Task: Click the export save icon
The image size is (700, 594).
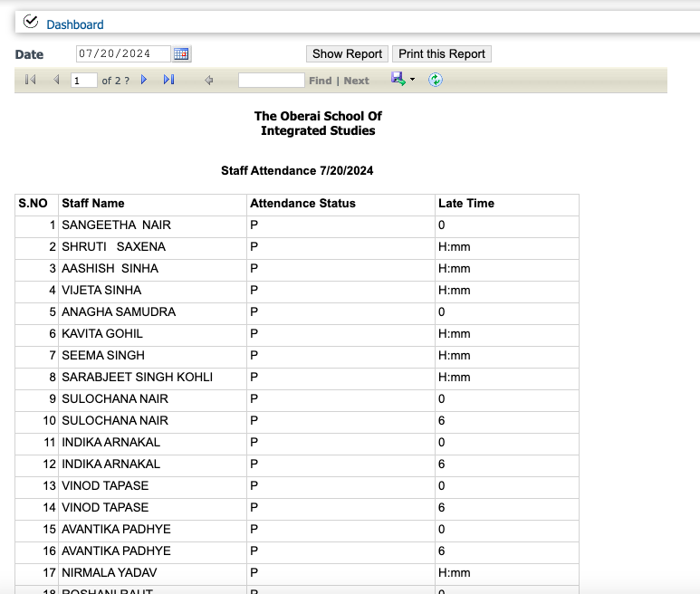Action: click(x=398, y=79)
